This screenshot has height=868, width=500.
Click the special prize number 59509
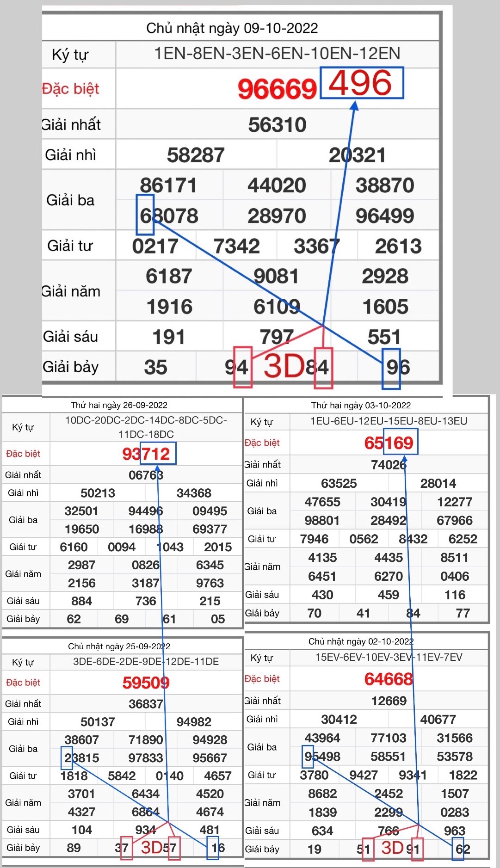coord(146,683)
